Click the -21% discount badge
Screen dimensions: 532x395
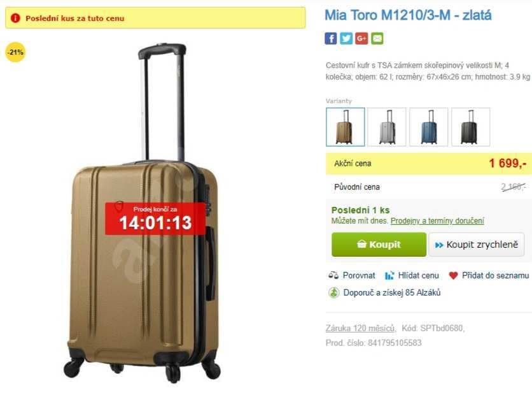(15, 52)
